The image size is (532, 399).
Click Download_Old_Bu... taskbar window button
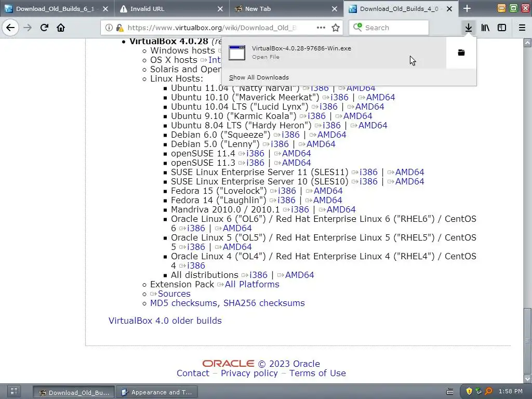click(74, 392)
